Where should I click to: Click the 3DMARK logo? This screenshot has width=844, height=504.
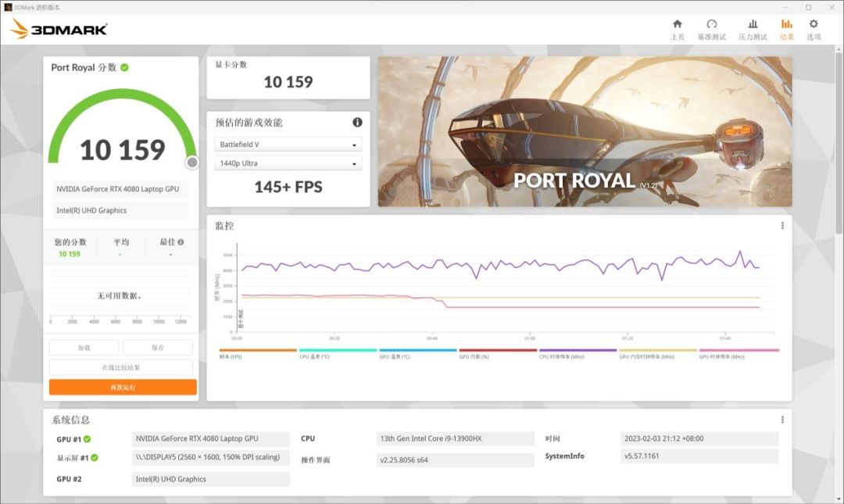(x=59, y=29)
